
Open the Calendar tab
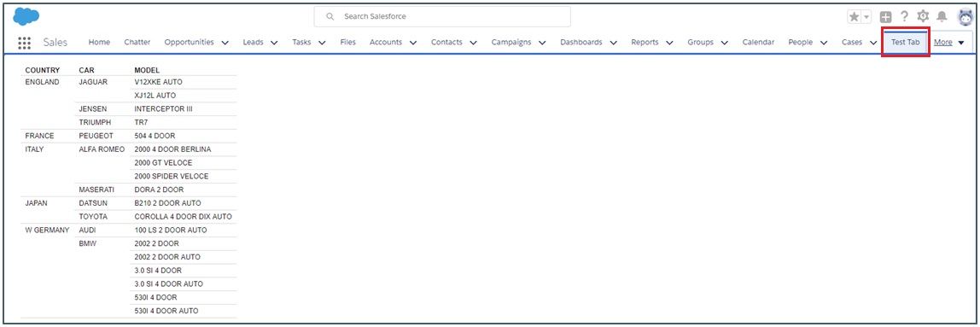click(758, 42)
